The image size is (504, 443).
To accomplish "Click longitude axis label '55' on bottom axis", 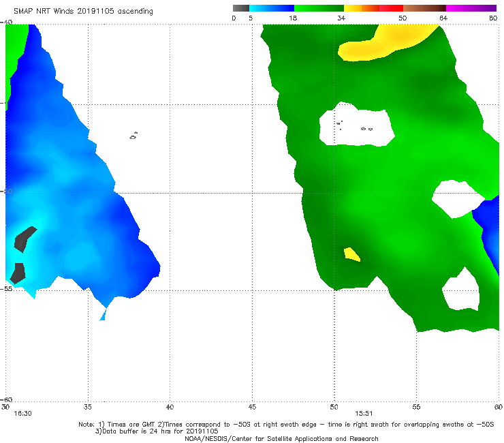I will tap(416, 407).
